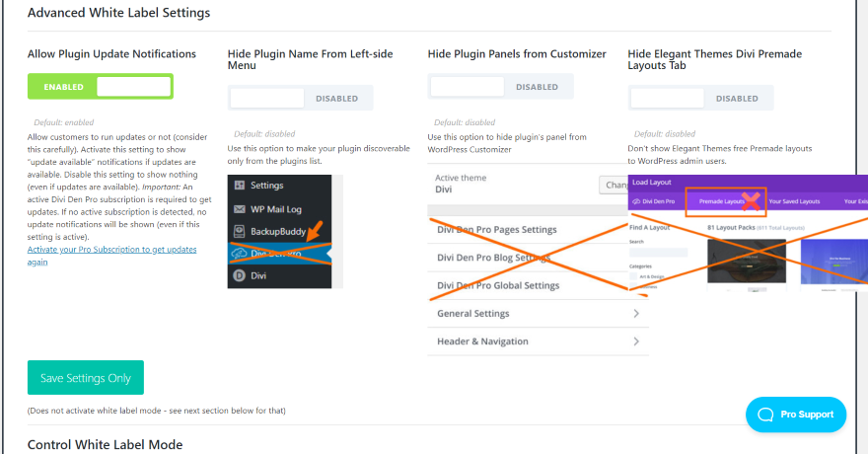Click the BackupBuddy icon in sidebar preview
The width and height of the screenshot is (868, 454).
click(240, 232)
